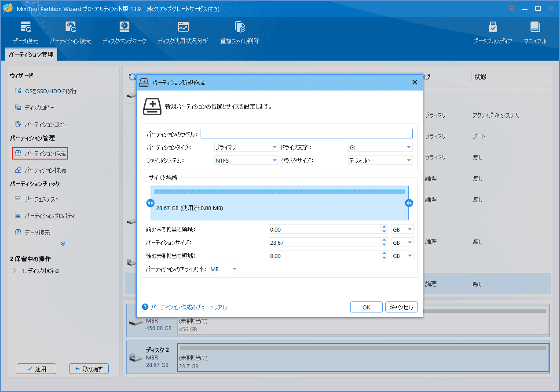Open the データ復元 toolbar icon
The width and height of the screenshot is (560, 392).
(x=26, y=33)
